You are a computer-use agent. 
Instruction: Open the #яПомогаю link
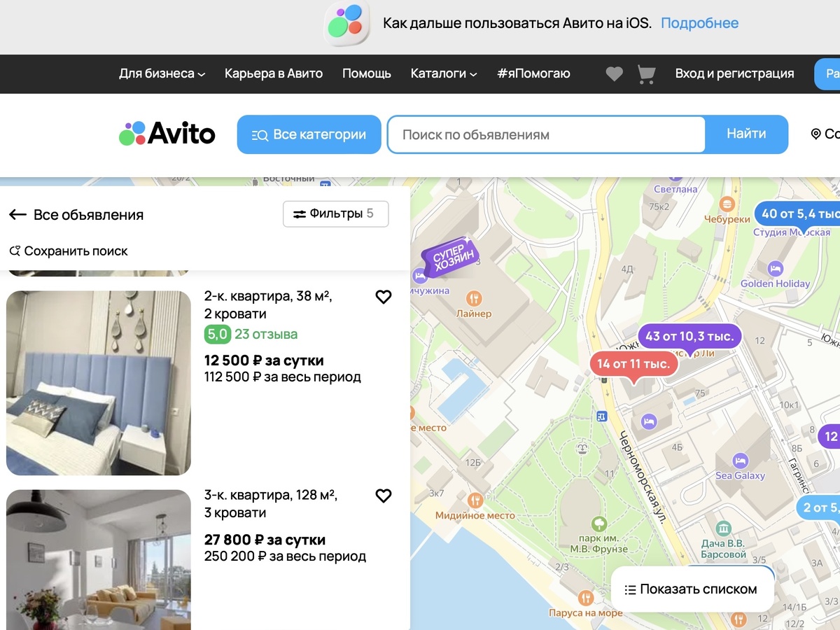(x=533, y=73)
